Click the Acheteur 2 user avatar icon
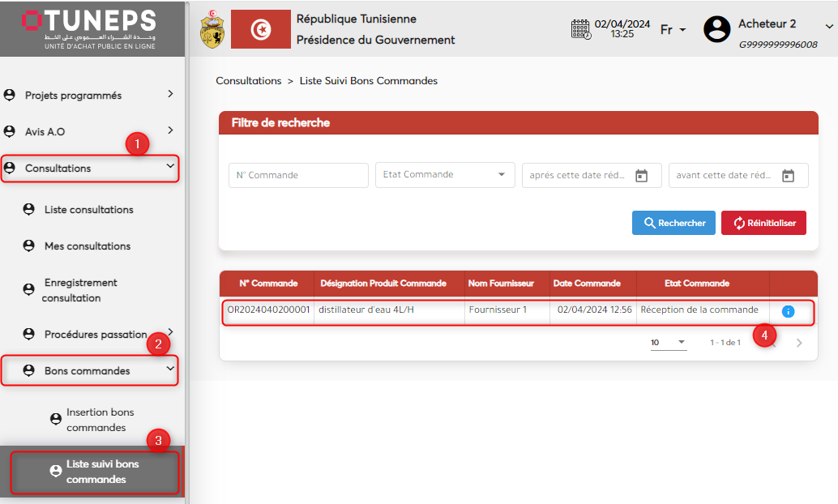Image resolution: width=838 pixels, height=504 pixels. tap(716, 29)
